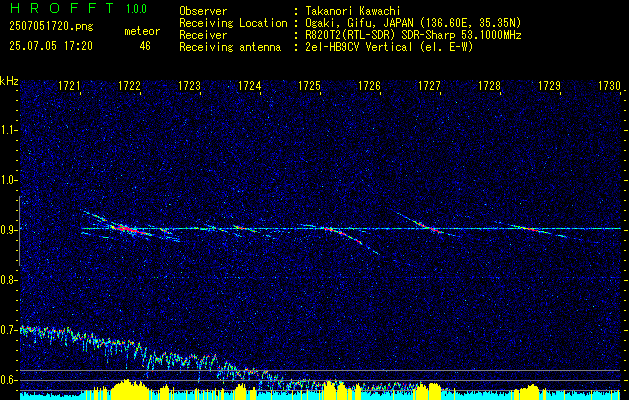Select the R820T2(RTL-SDR) SDR-Sharp 53.1000MHz text

coord(412,35)
